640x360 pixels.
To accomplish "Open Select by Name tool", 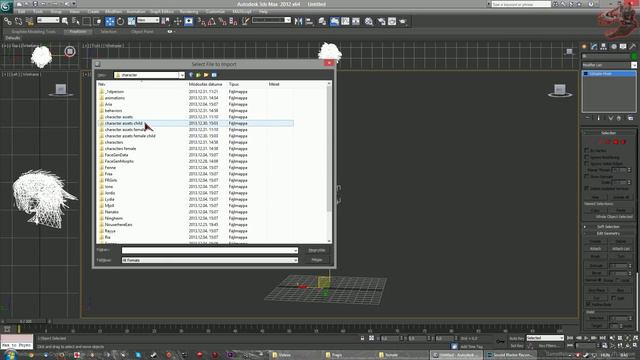I will 76,21.
